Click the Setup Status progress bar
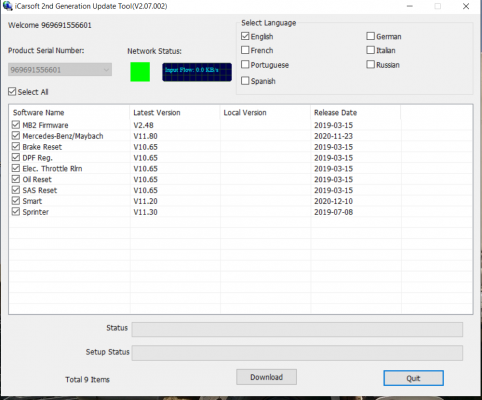 297,353
